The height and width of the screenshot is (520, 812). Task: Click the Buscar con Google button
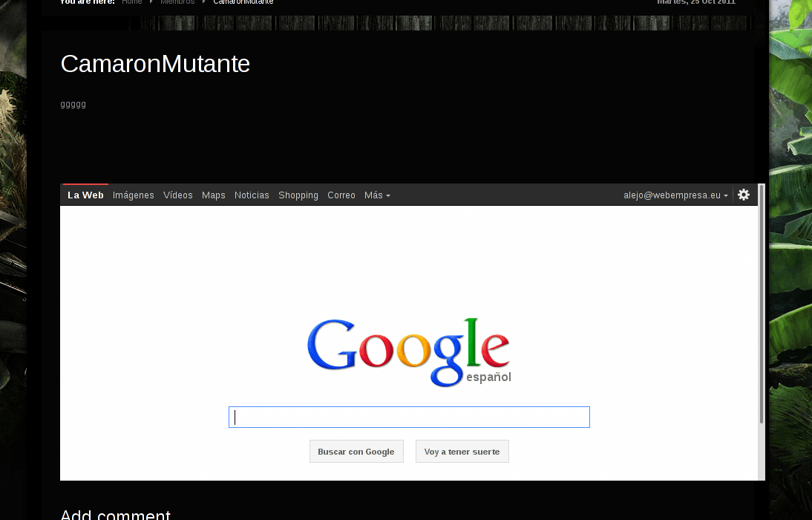click(x=356, y=452)
